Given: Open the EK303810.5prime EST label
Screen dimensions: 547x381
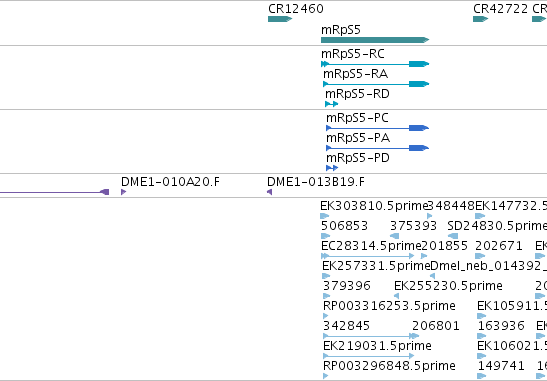Looking at the screenshot, I should pyautogui.click(x=374, y=206).
